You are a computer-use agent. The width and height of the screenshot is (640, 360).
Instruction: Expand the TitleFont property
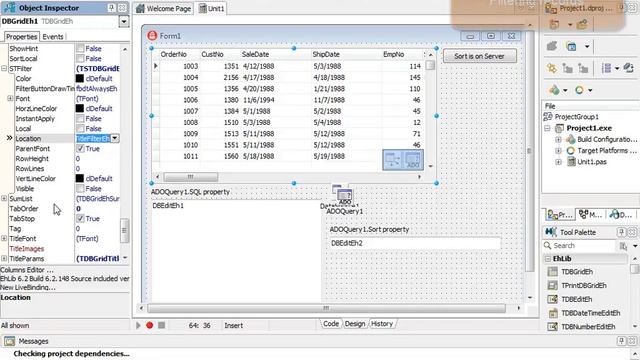point(4,238)
